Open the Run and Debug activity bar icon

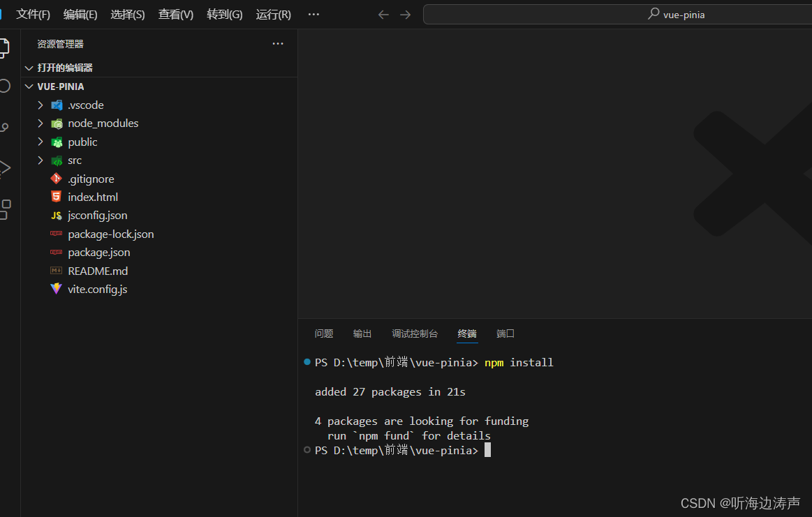pos(4,167)
